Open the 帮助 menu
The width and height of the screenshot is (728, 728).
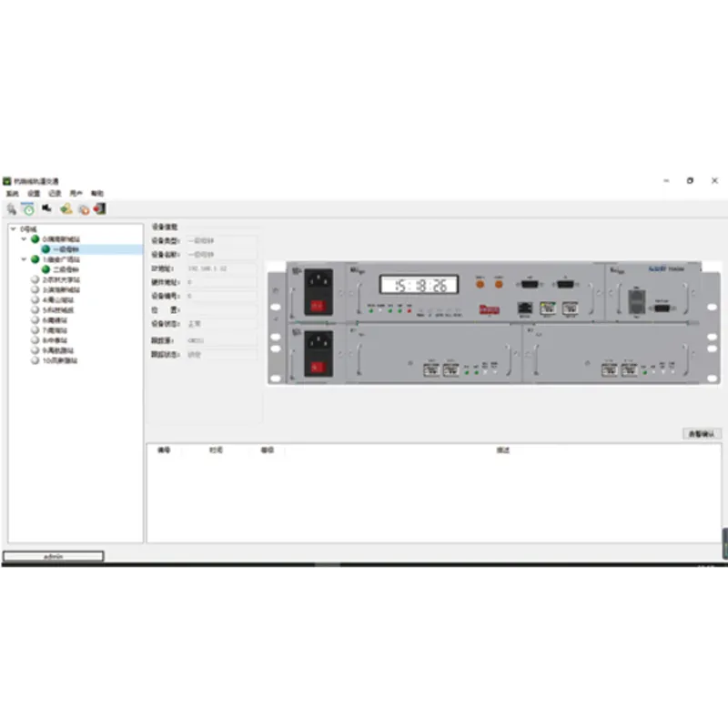pyautogui.click(x=97, y=194)
